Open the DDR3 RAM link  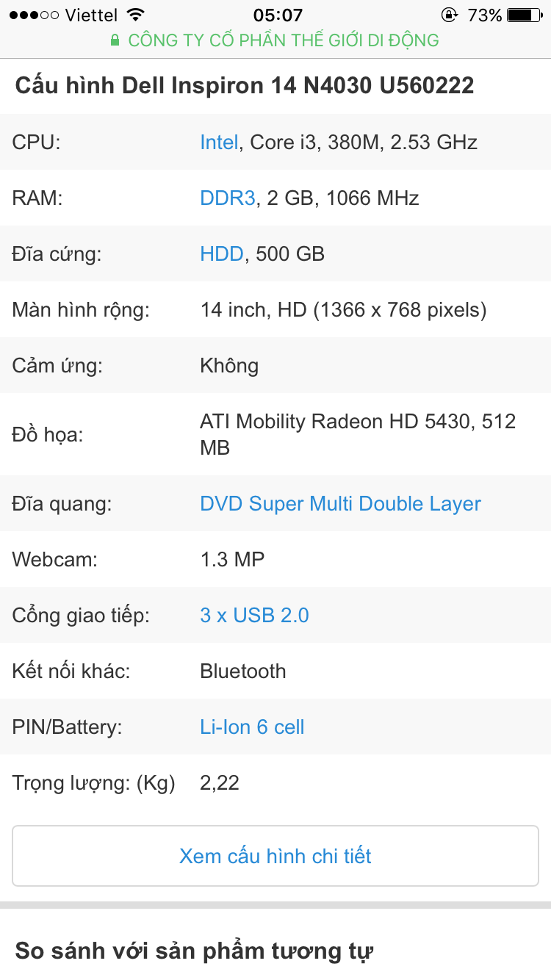[x=228, y=198]
